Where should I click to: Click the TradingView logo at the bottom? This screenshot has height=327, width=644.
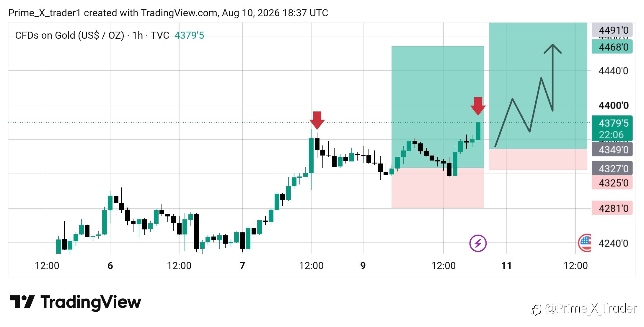coord(75,302)
